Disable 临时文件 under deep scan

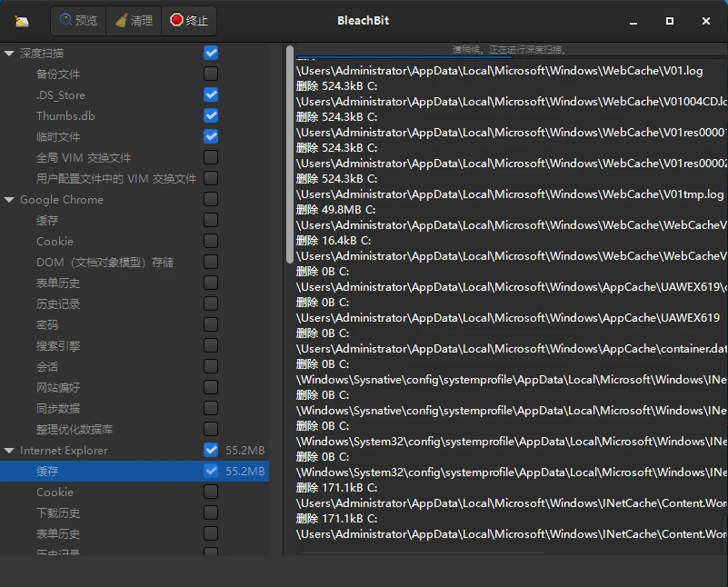click(x=211, y=136)
